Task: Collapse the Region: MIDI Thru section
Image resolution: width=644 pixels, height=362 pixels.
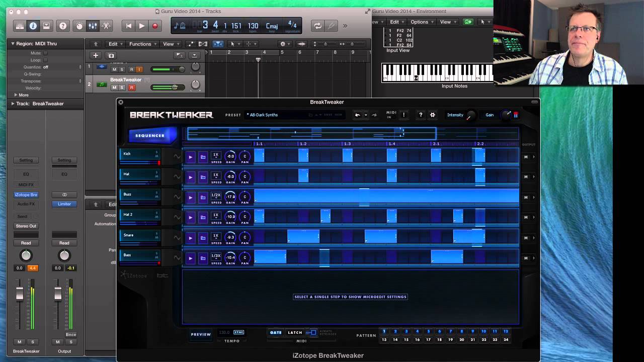Action: coord(13,44)
